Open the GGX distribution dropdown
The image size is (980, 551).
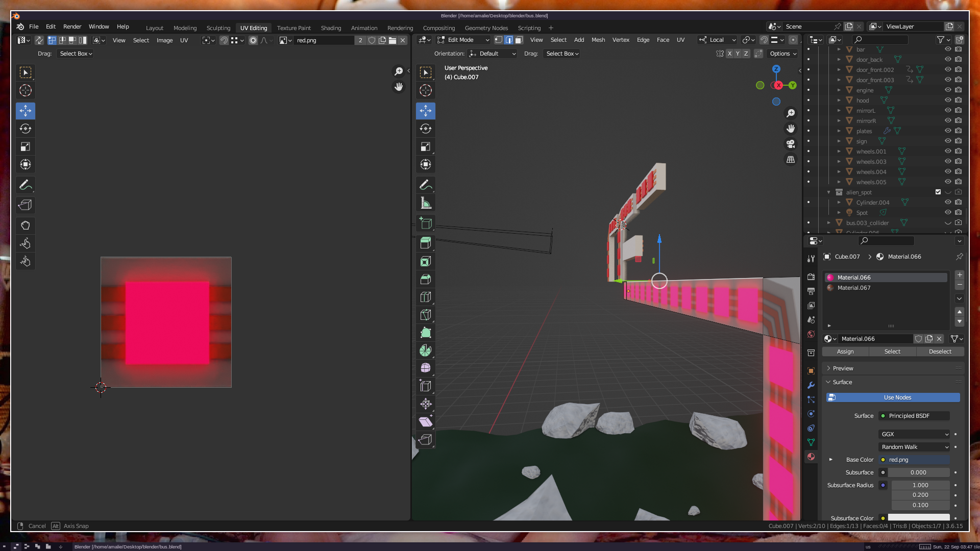click(x=914, y=434)
